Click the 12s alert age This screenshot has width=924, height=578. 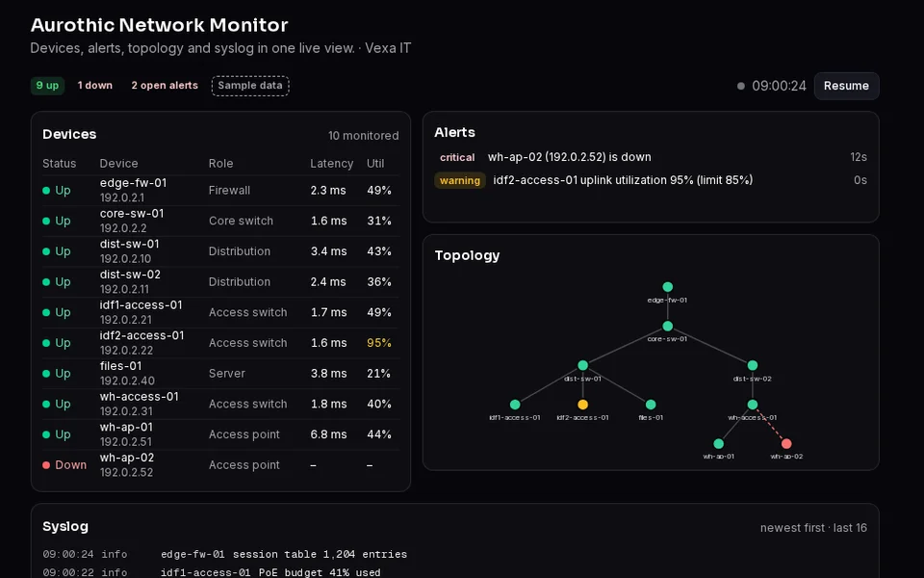[x=859, y=157]
